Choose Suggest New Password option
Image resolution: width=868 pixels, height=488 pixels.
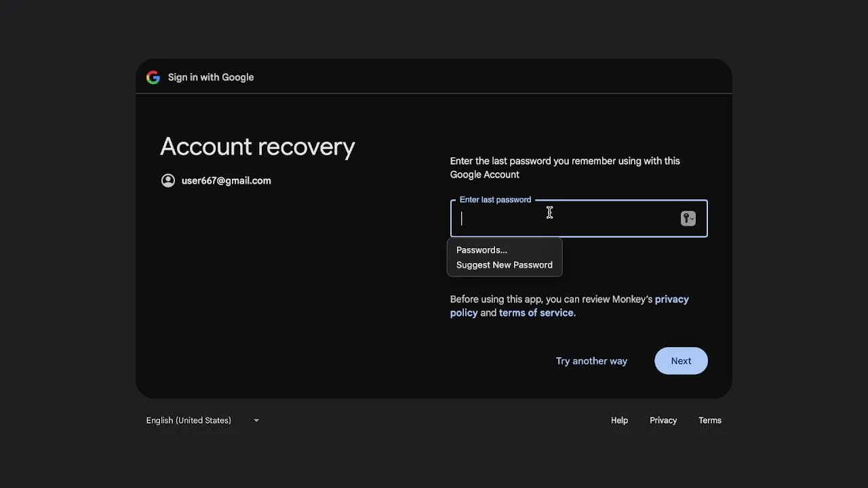tap(505, 265)
